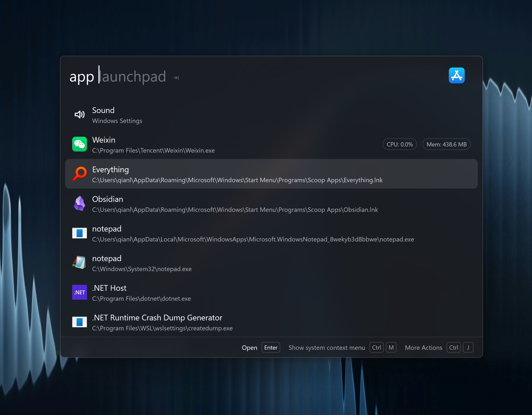Select the Weixin result title
The height and width of the screenshot is (415, 532).
(104, 140)
